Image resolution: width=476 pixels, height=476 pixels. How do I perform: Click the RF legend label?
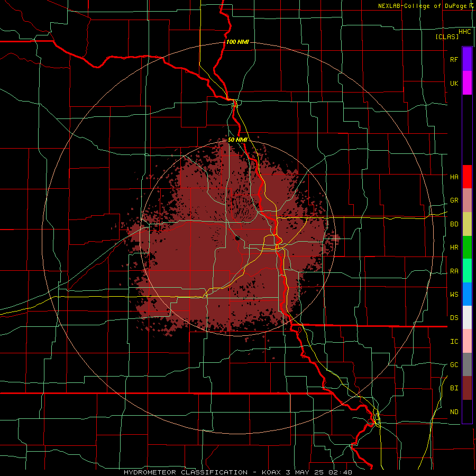coord(454,59)
